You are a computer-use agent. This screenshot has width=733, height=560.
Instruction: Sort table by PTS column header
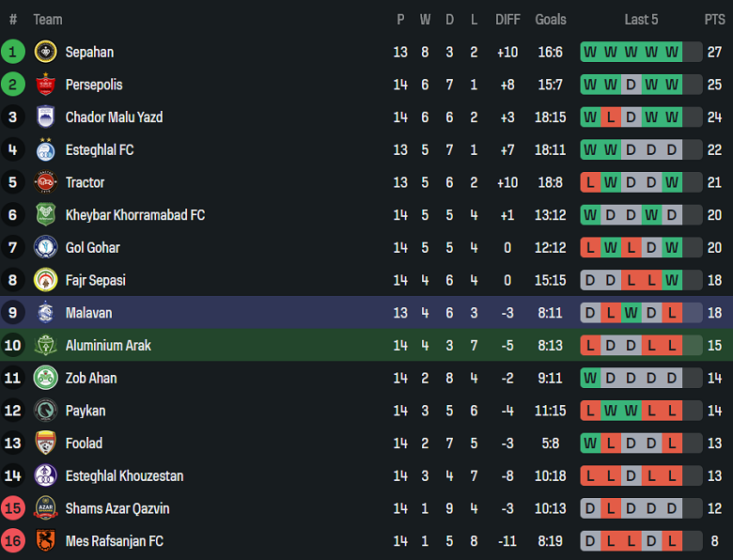click(x=714, y=19)
